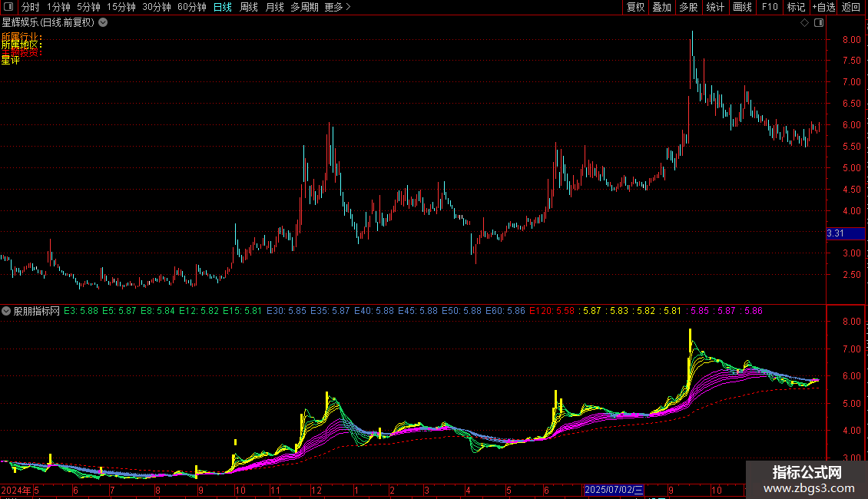Click the 3.31 price marker on axis

(x=845, y=233)
